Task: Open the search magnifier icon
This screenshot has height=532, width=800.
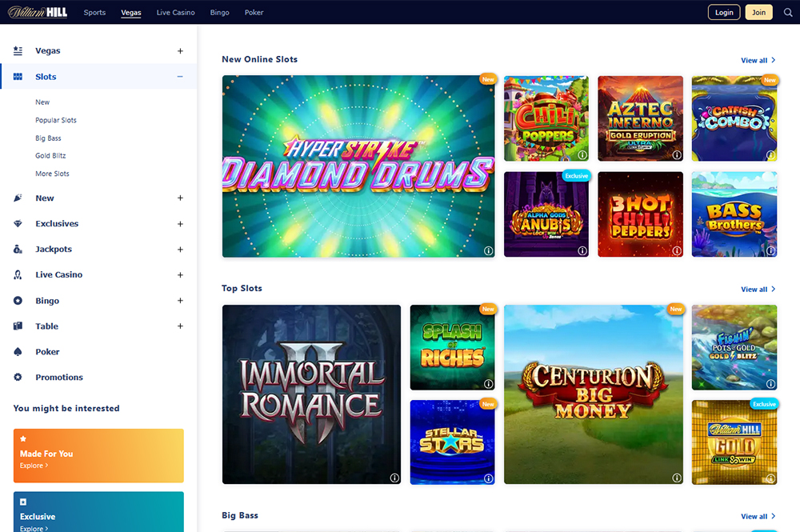Action: pyautogui.click(x=788, y=12)
